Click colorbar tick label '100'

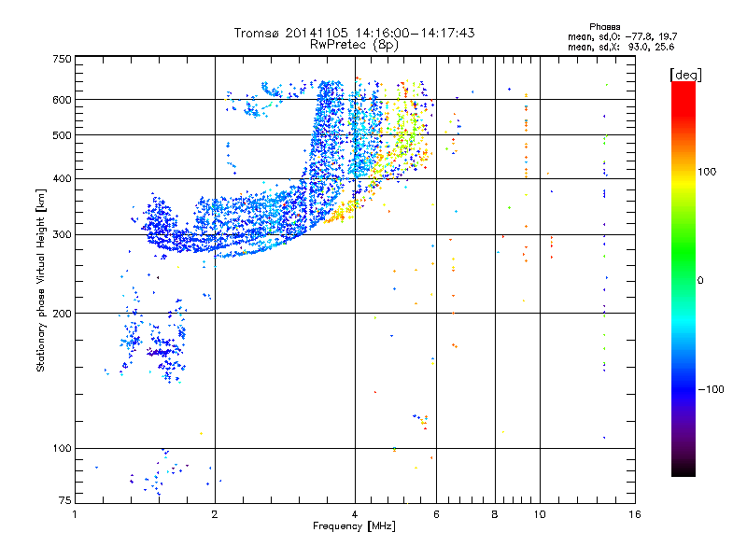pyautogui.click(x=707, y=172)
